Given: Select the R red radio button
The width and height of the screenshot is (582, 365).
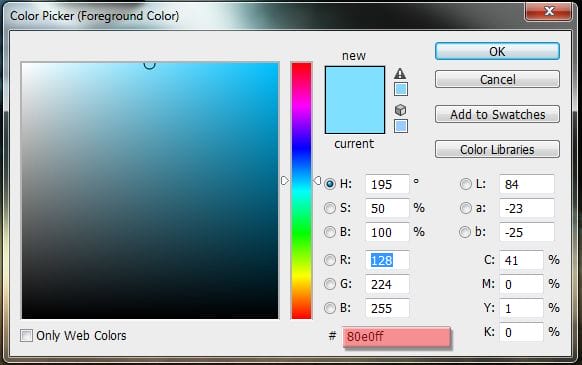Looking at the screenshot, I should click(x=330, y=260).
